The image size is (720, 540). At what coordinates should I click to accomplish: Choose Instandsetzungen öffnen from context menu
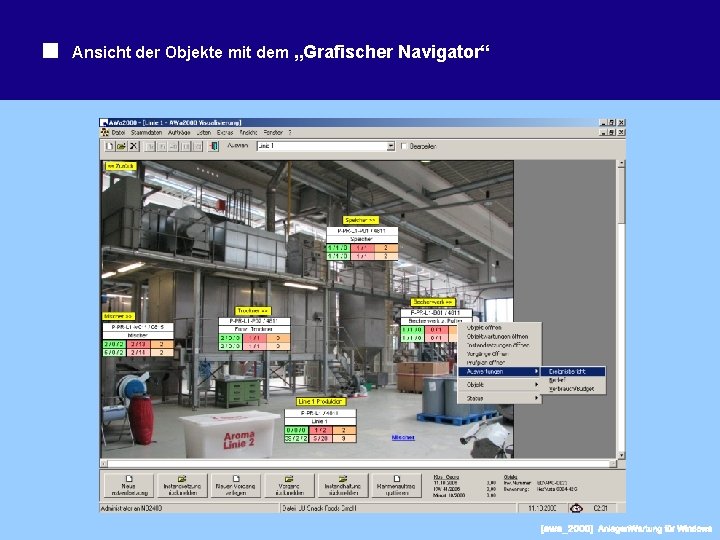[500, 345]
